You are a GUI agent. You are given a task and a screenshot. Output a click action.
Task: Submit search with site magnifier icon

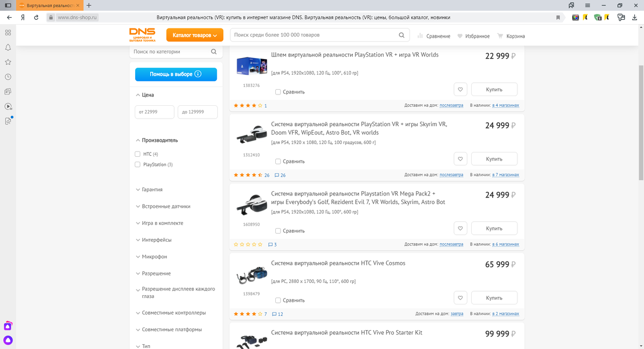[x=401, y=35]
